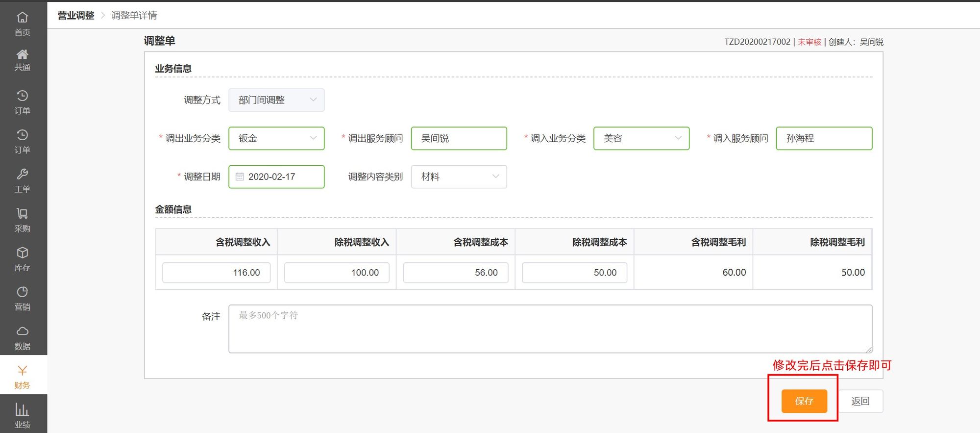
Task: Expand the 调整内容类别 dropdown showing 材料
Action: pyautogui.click(x=459, y=177)
